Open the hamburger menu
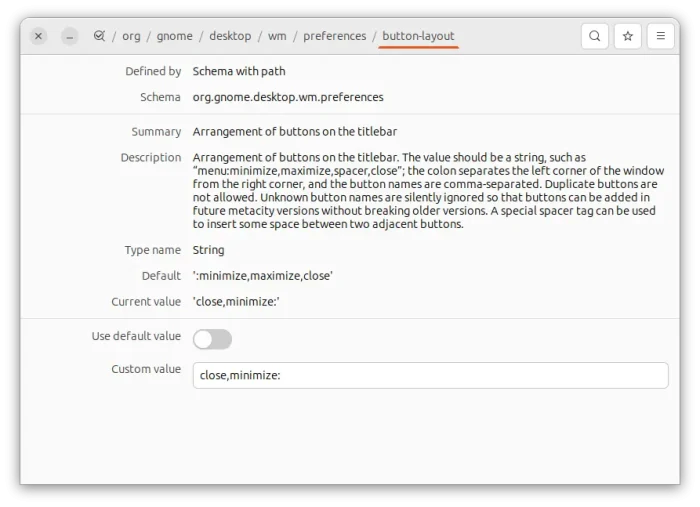 pos(661,36)
